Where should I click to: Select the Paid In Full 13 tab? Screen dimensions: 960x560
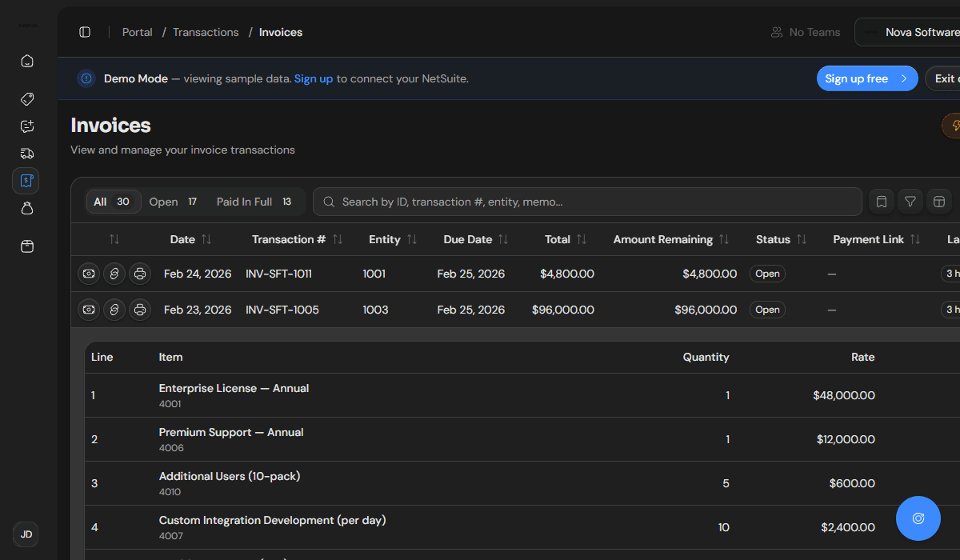pyautogui.click(x=254, y=202)
